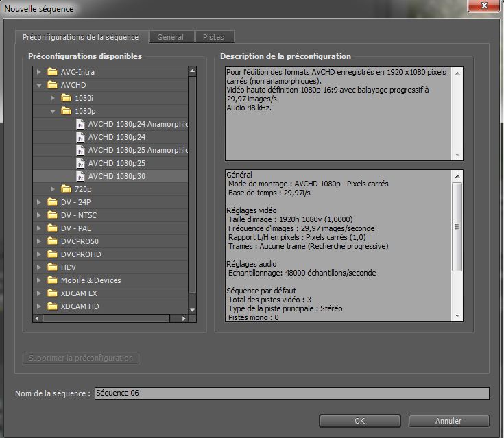
Task: Click the AVCHD 1080p24 Anamorphic preset file icon
Action: pos(80,124)
